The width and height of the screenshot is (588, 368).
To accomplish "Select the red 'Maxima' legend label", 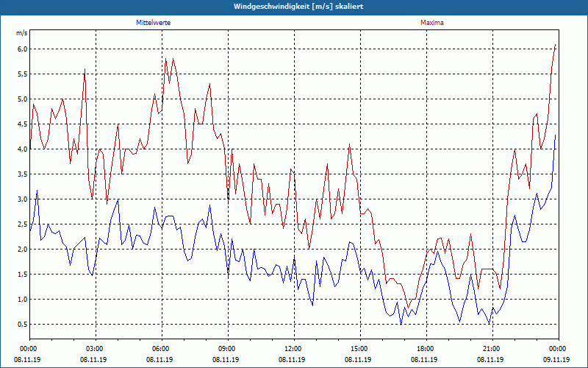I will (x=432, y=23).
